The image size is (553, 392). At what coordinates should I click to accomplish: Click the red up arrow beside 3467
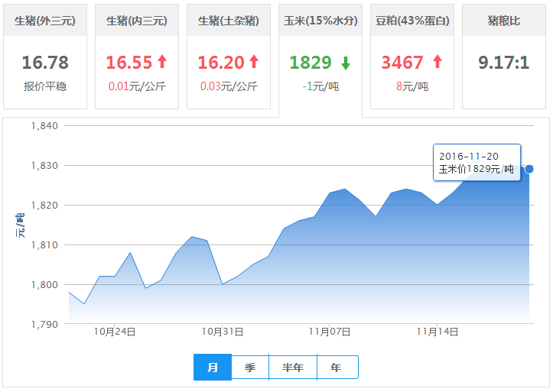coord(438,62)
